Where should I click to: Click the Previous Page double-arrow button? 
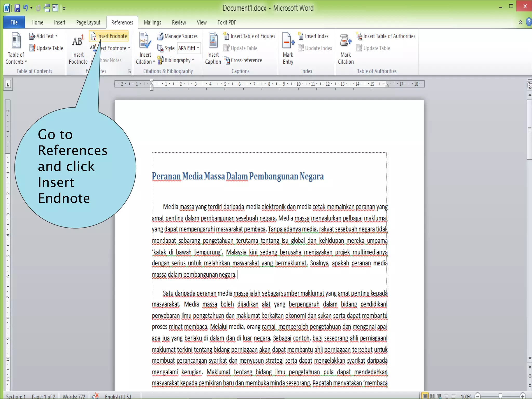(x=530, y=367)
